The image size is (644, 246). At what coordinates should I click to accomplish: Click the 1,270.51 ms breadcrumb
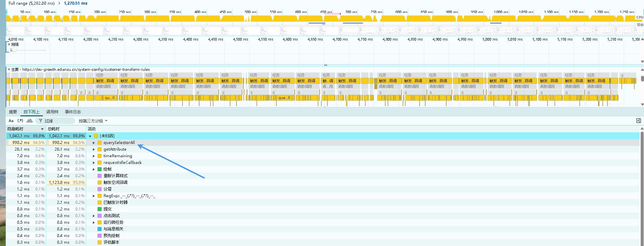(x=76, y=3)
